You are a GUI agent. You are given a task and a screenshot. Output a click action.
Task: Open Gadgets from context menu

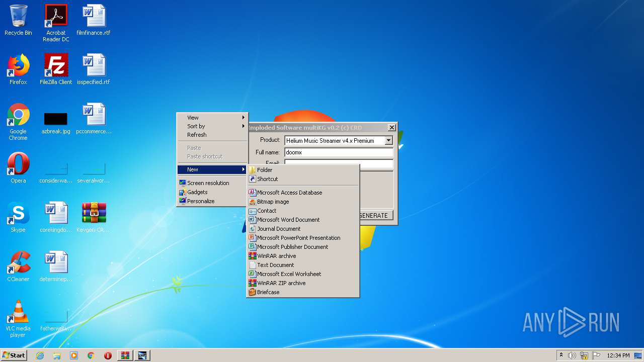tap(212, 192)
